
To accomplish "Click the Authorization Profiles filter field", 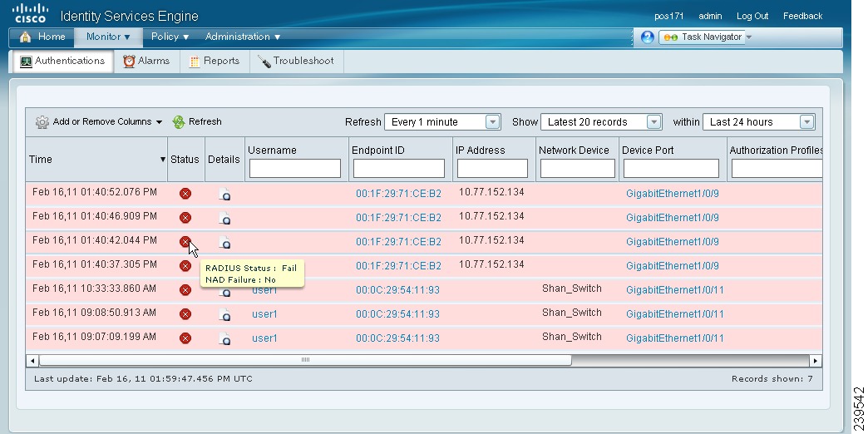I will tap(777, 168).
